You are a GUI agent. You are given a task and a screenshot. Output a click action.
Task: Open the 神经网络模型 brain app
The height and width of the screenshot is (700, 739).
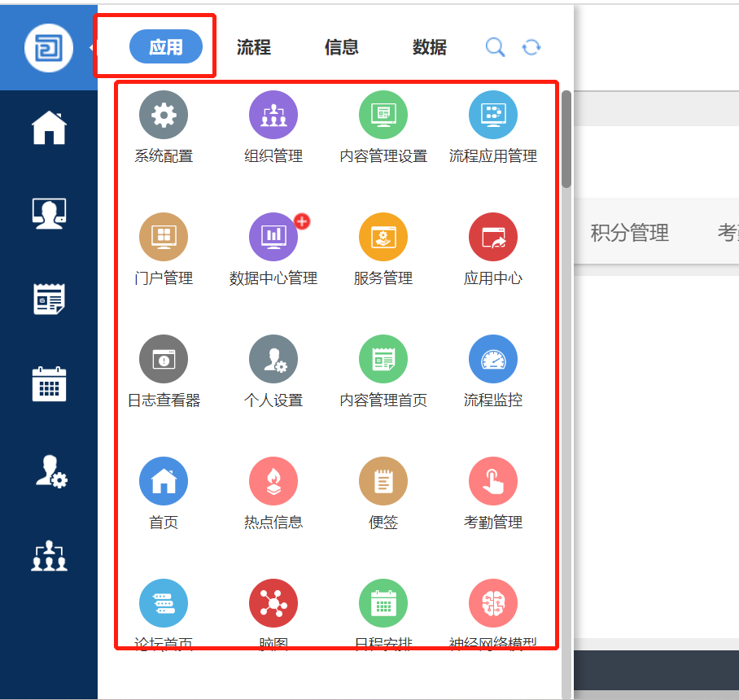click(x=493, y=603)
